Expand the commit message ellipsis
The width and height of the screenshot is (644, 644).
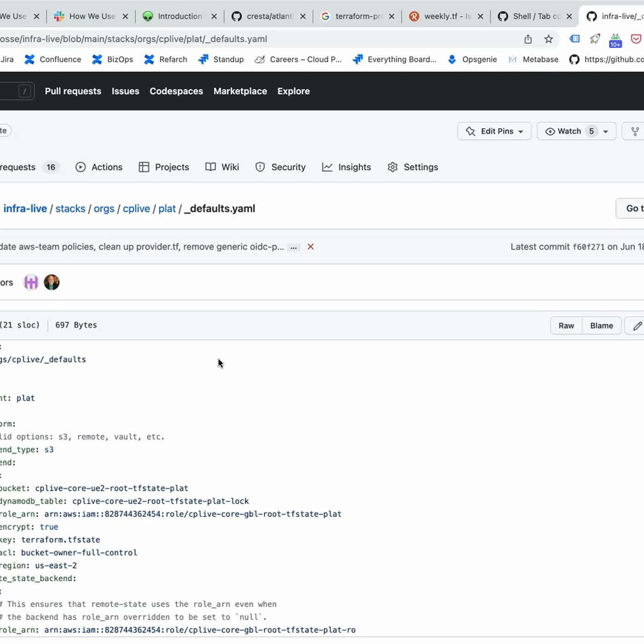pyautogui.click(x=293, y=247)
